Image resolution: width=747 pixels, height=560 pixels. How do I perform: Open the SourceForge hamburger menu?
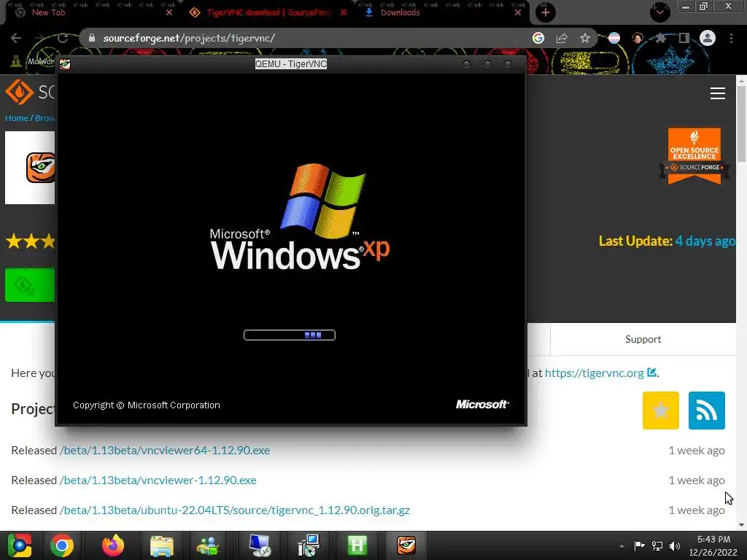[718, 93]
